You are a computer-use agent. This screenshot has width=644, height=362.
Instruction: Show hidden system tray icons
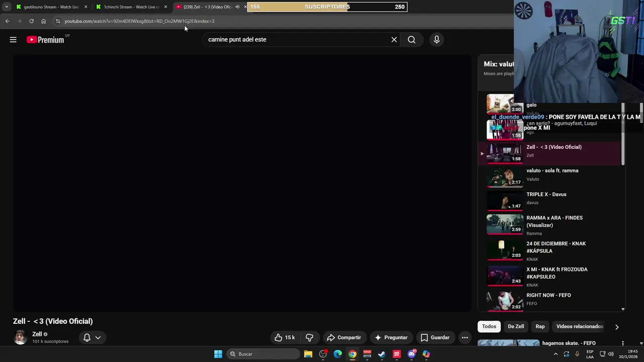click(x=555, y=354)
